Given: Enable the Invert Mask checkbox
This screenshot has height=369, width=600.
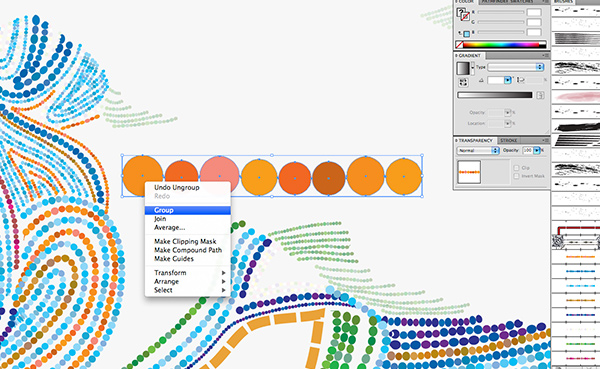Looking at the screenshot, I should (x=516, y=176).
